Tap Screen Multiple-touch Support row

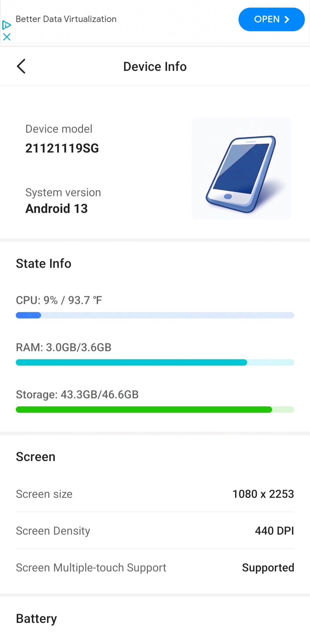[155, 568]
